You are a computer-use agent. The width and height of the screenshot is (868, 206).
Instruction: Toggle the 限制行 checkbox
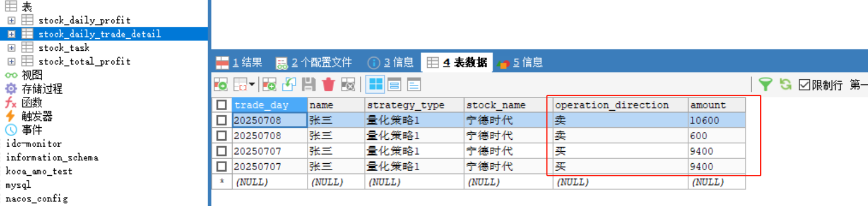coord(804,85)
